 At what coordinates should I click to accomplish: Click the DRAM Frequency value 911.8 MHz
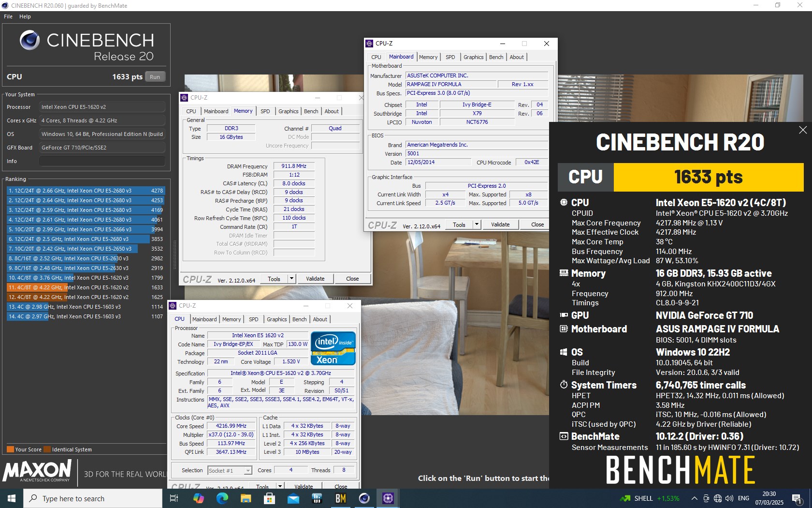click(x=294, y=166)
